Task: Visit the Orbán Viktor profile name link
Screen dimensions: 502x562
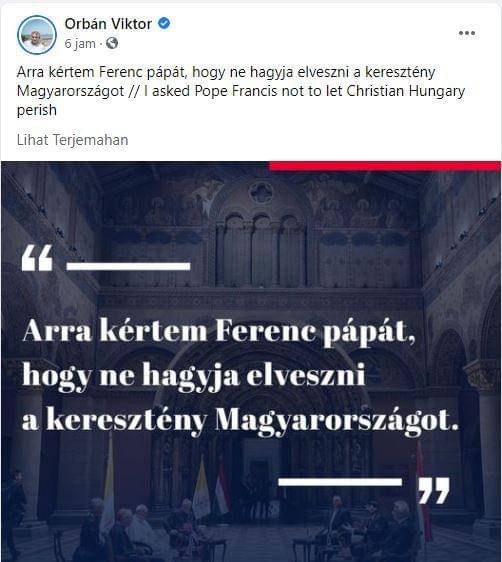Action: (108, 24)
